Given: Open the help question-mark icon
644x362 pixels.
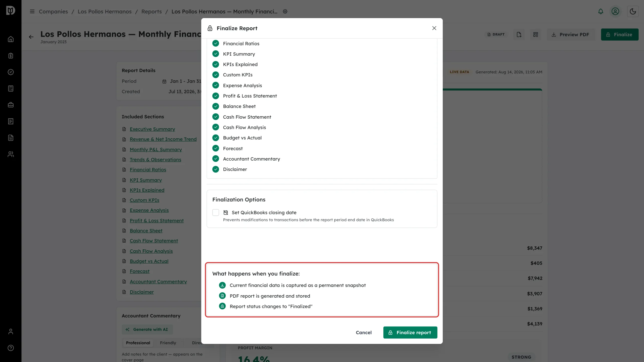Looking at the screenshot, I should (x=11, y=348).
